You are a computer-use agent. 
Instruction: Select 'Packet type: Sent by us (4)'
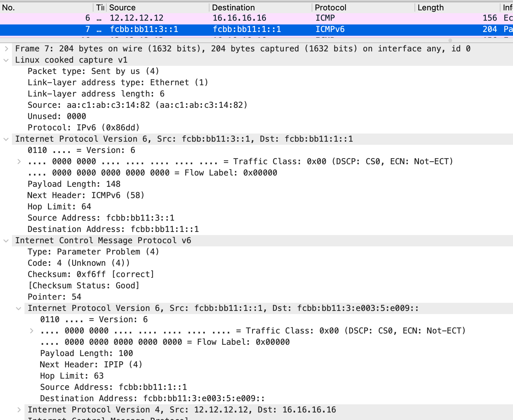pyautogui.click(x=93, y=71)
